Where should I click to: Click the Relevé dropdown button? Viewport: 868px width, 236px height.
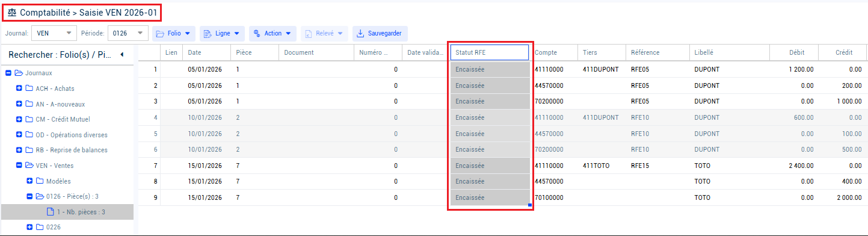click(x=324, y=33)
